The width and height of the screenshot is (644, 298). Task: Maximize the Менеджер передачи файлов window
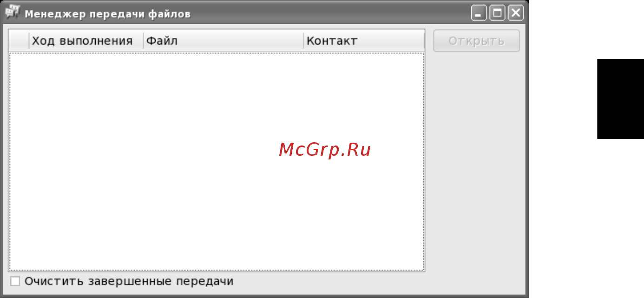(497, 13)
